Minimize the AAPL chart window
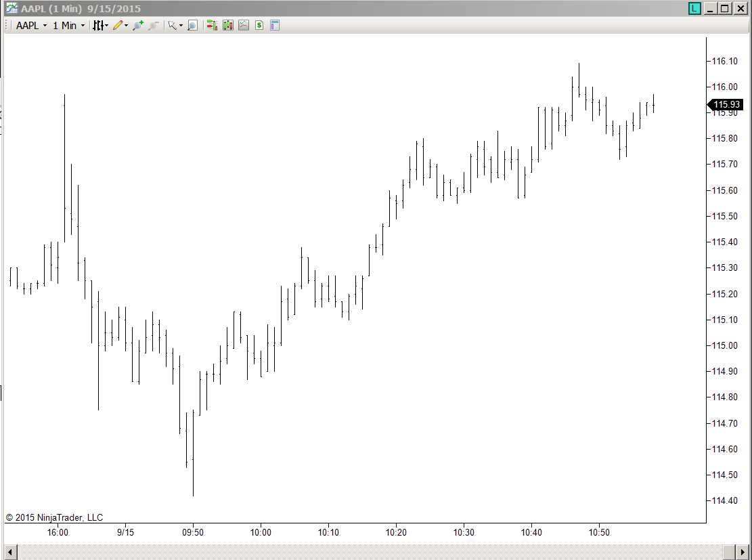 (710, 8)
